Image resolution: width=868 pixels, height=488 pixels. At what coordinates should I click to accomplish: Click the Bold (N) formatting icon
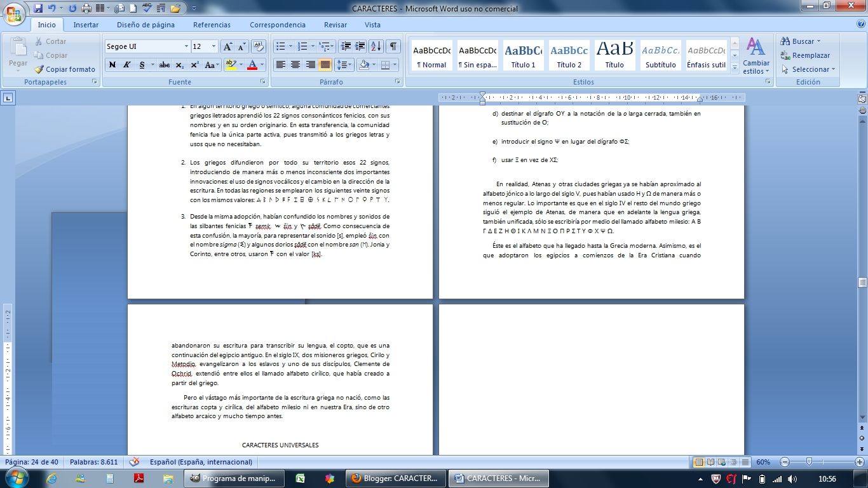[x=112, y=65]
